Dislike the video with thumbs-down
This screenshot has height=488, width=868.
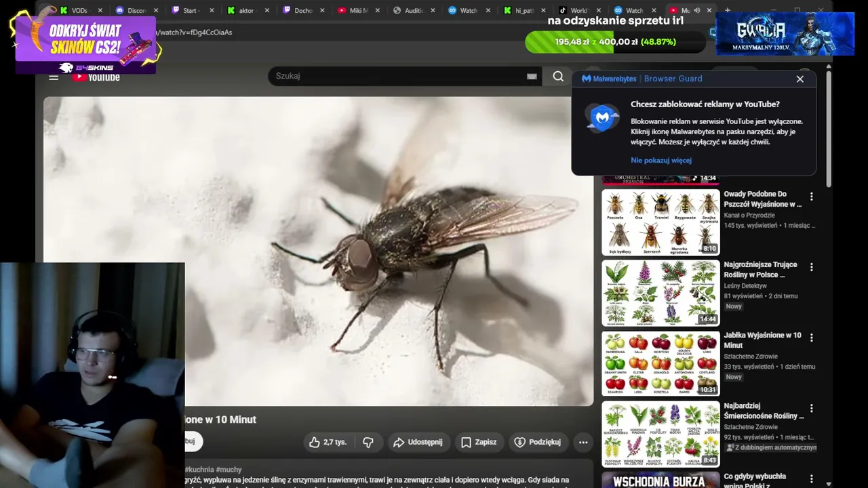click(368, 442)
